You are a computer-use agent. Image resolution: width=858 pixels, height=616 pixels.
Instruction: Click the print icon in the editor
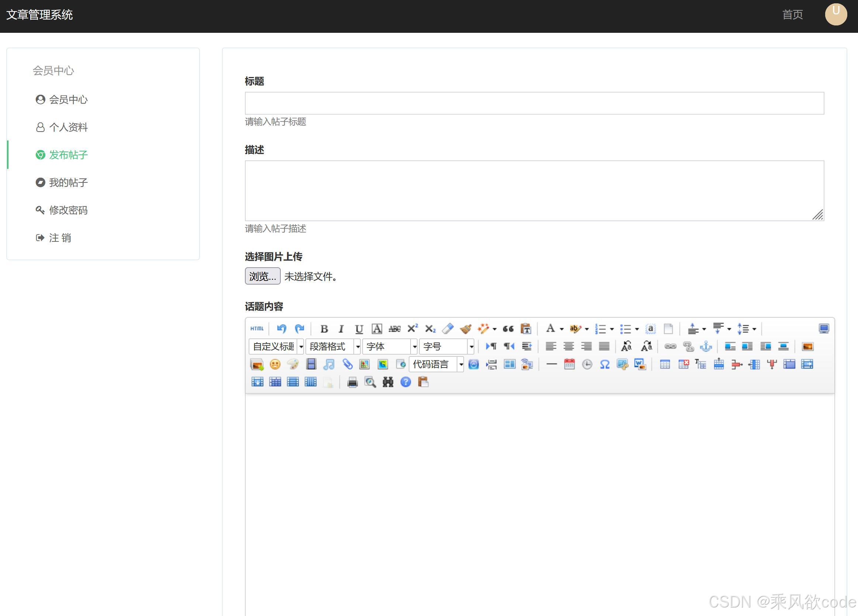(352, 382)
